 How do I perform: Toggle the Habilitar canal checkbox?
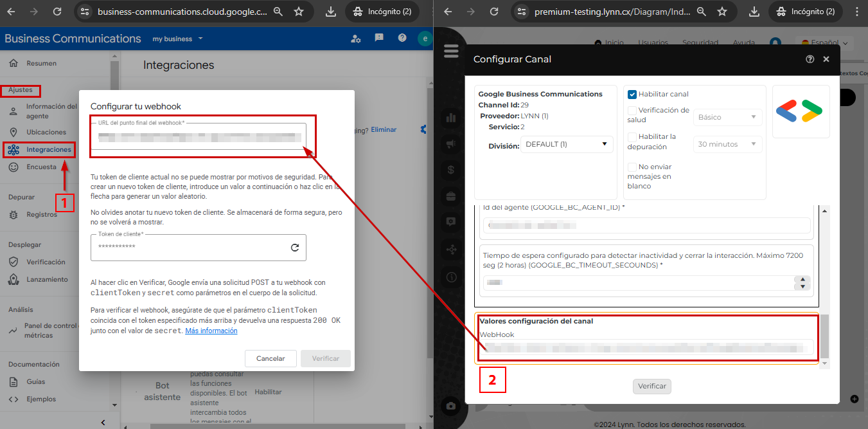click(632, 94)
